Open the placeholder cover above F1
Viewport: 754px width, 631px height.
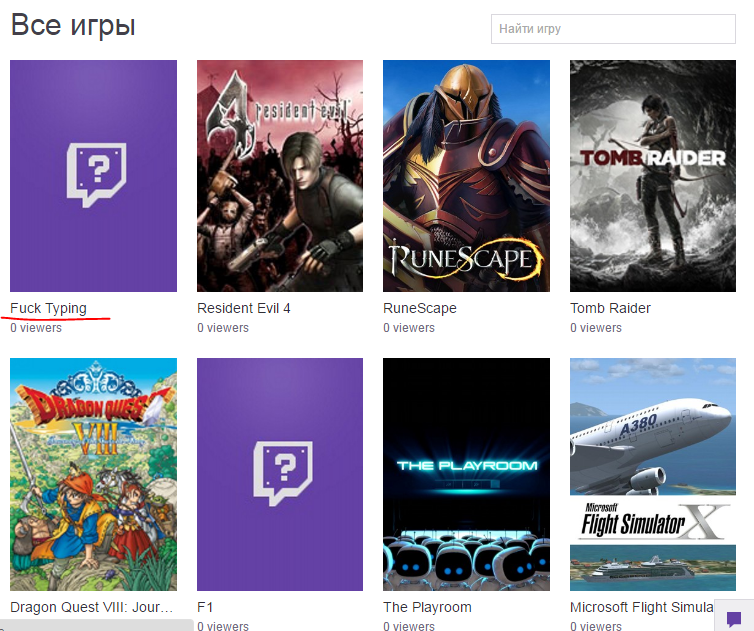(280, 474)
